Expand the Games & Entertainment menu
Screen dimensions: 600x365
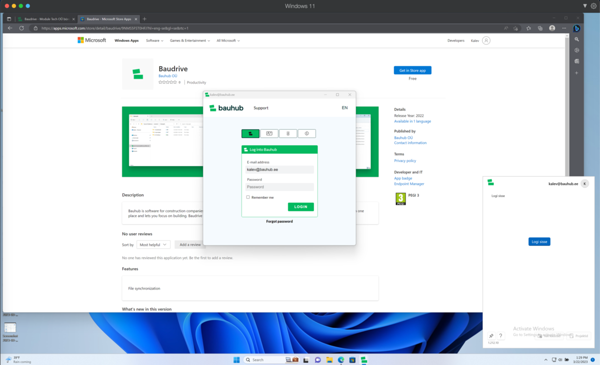(x=190, y=41)
